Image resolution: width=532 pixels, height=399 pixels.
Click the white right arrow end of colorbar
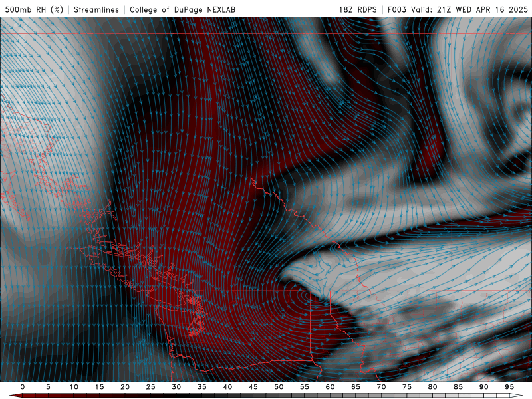[516, 396]
